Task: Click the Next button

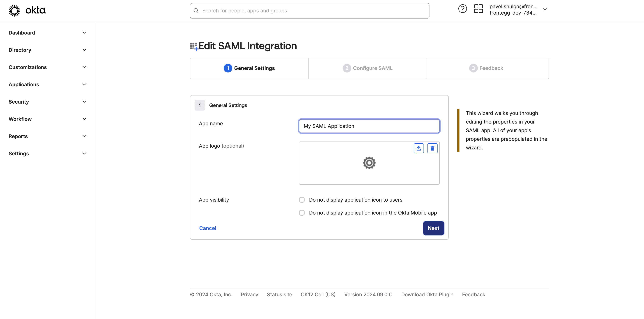Action: 433,228
